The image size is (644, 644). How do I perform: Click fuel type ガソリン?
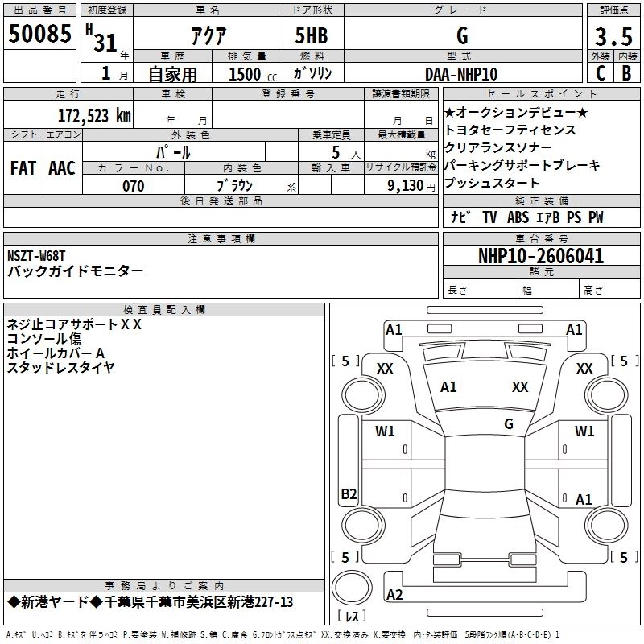(312, 73)
